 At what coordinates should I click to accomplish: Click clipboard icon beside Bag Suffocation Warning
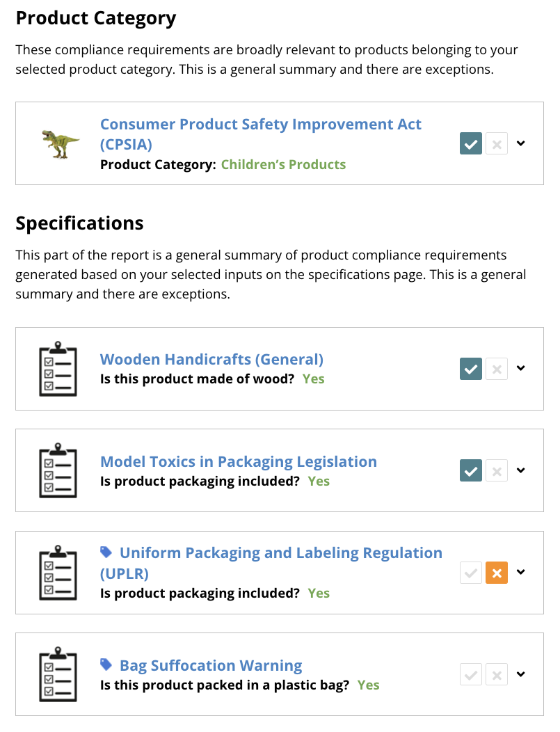click(x=58, y=674)
